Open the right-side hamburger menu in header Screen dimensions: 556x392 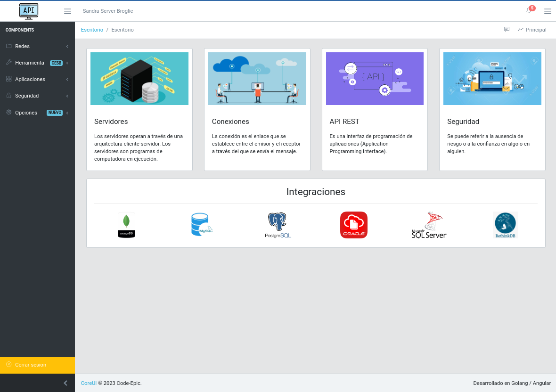pyautogui.click(x=548, y=11)
